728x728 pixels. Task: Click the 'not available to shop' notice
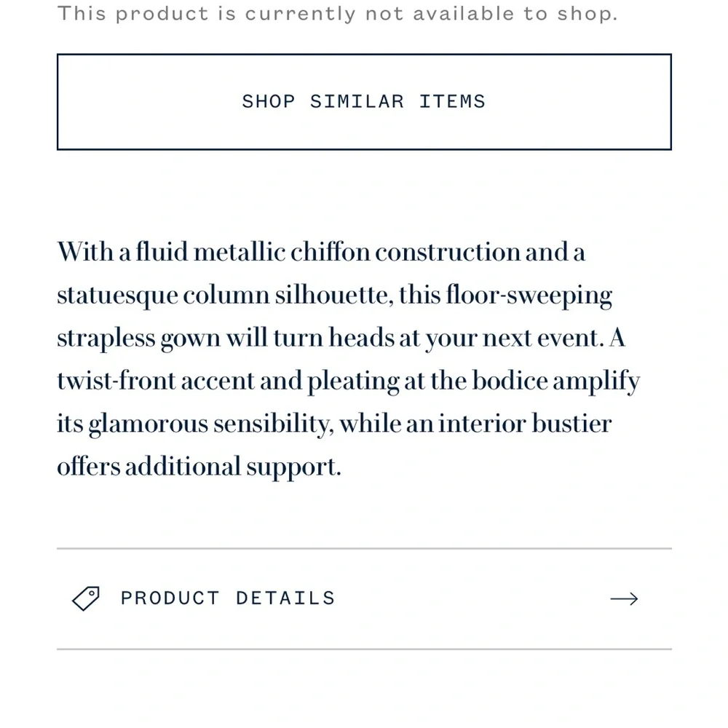[x=337, y=14]
